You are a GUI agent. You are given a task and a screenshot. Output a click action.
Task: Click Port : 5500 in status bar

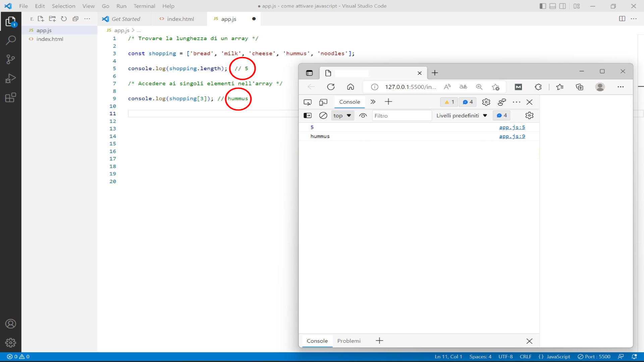[594, 357]
